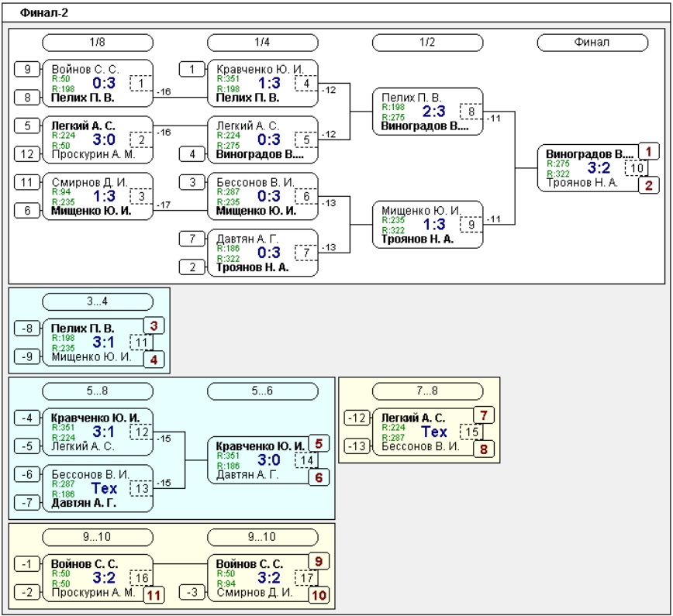Click dashed match number 17 box
Screen dimensions: 673x616
point(306,578)
